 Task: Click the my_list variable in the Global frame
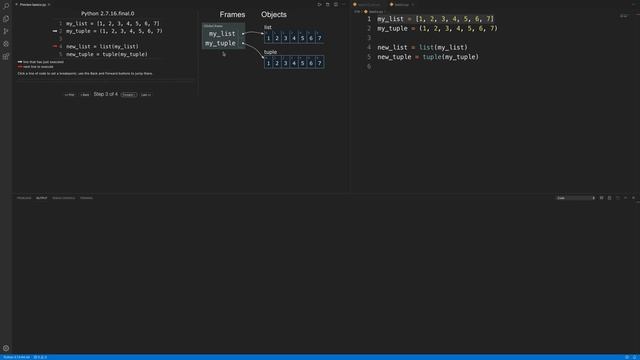(222, 33)
